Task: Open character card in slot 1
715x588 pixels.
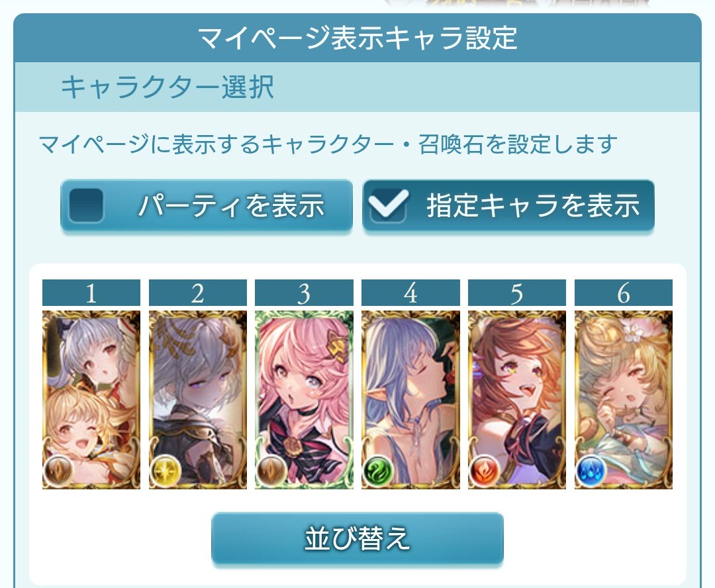Action: (91, 399)
